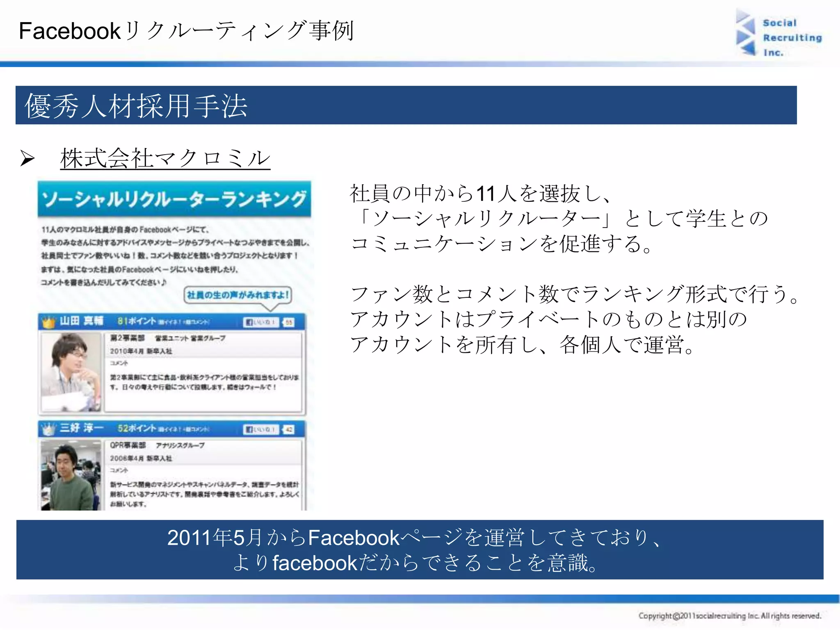
Task: Open 三好 淳一's profile photo
Action: 71,475
